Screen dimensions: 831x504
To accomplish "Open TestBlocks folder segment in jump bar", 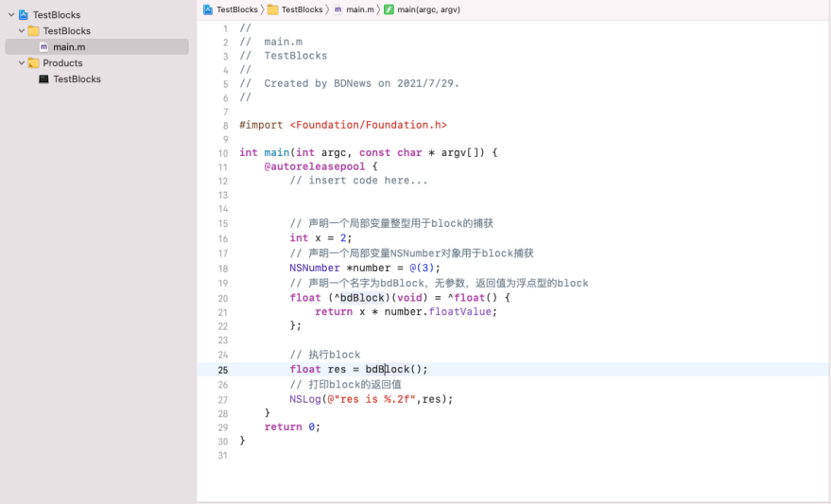I will click(x=303, y=9).
